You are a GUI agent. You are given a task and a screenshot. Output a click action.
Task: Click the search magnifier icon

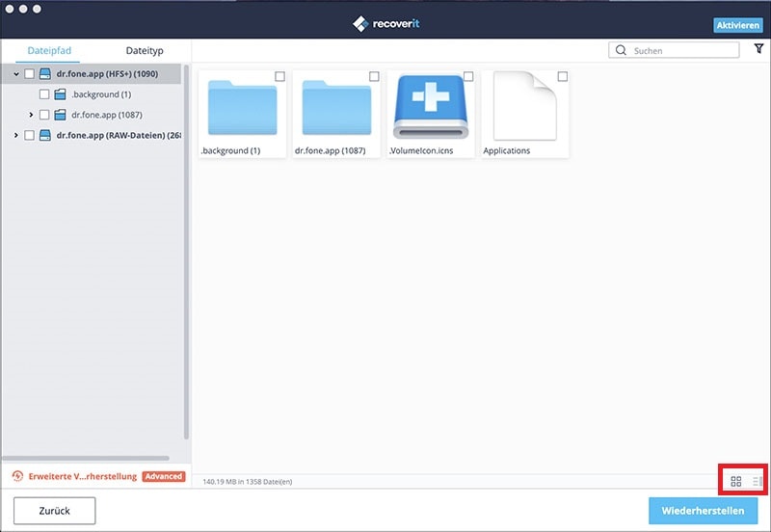[x=621, y=50]
